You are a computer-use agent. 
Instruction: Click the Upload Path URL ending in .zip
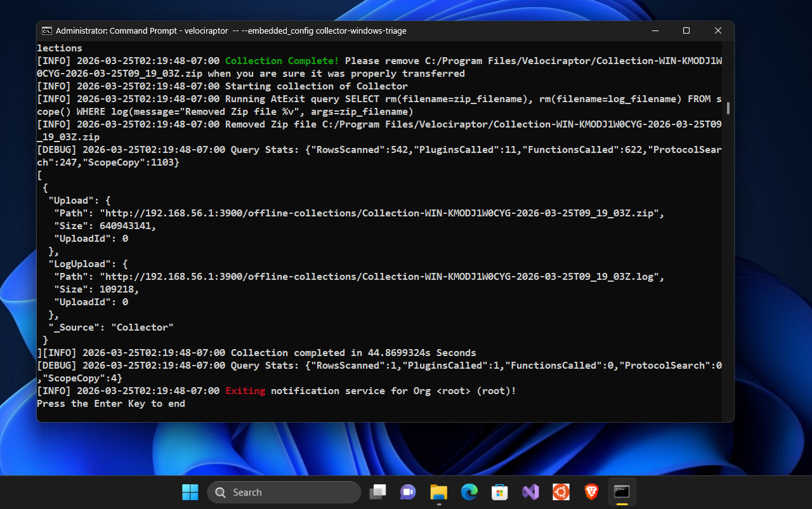[379, 213]
